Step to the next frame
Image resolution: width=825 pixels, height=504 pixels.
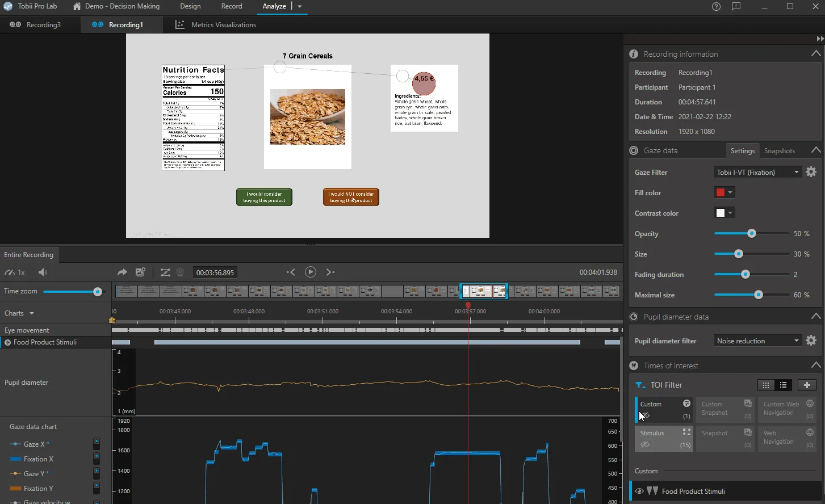(x=330, y=272)
